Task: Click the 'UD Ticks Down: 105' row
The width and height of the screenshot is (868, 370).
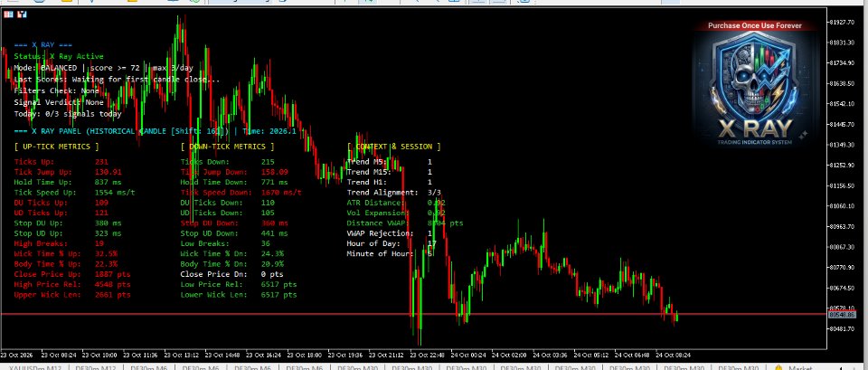Action: tap(227, 213)
